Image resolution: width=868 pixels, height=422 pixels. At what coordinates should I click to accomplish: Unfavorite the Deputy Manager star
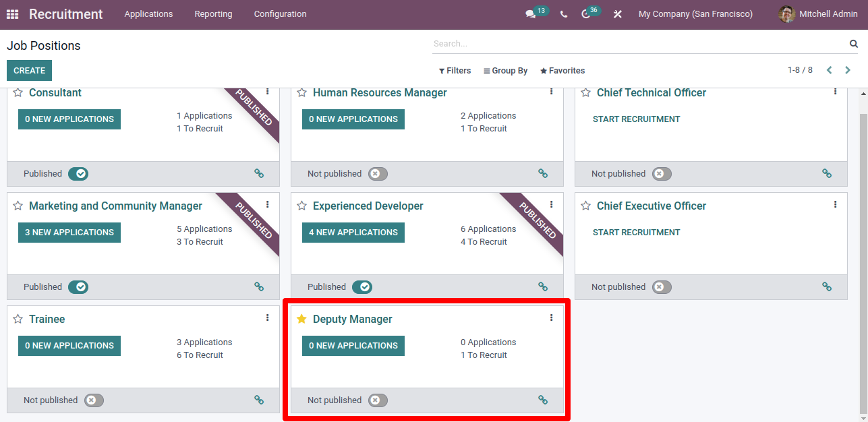coord(301,319)
